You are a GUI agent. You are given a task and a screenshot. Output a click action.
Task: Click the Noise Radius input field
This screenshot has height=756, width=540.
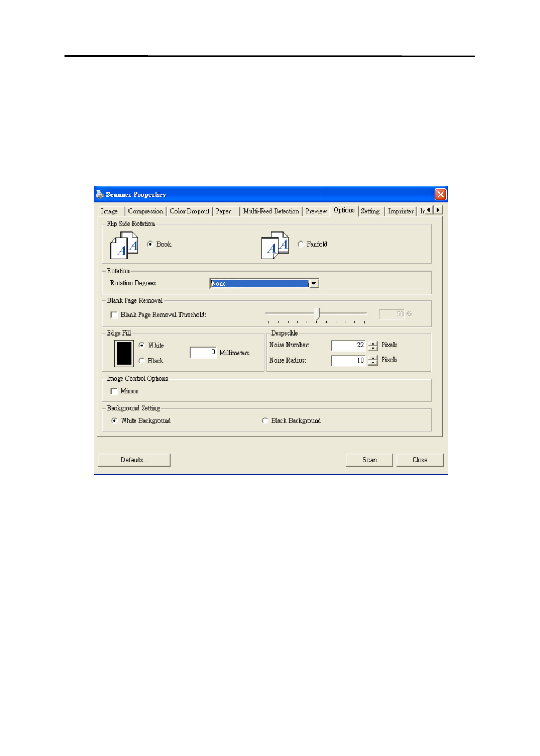348,360
